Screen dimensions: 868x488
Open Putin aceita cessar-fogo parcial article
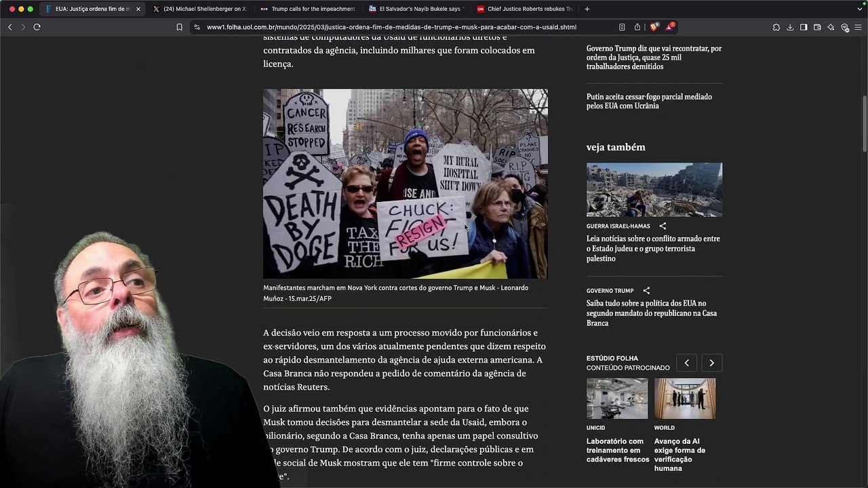click(649, 101)
